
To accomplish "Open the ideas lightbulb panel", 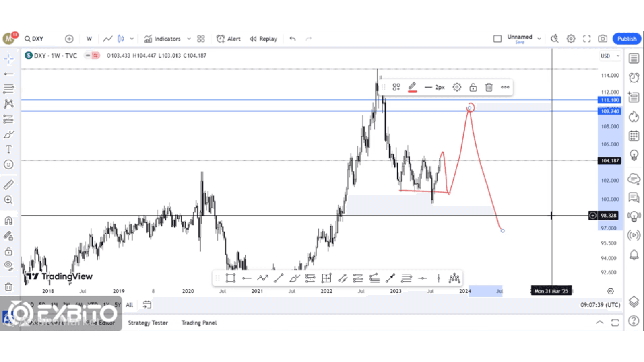I will 634,155.
